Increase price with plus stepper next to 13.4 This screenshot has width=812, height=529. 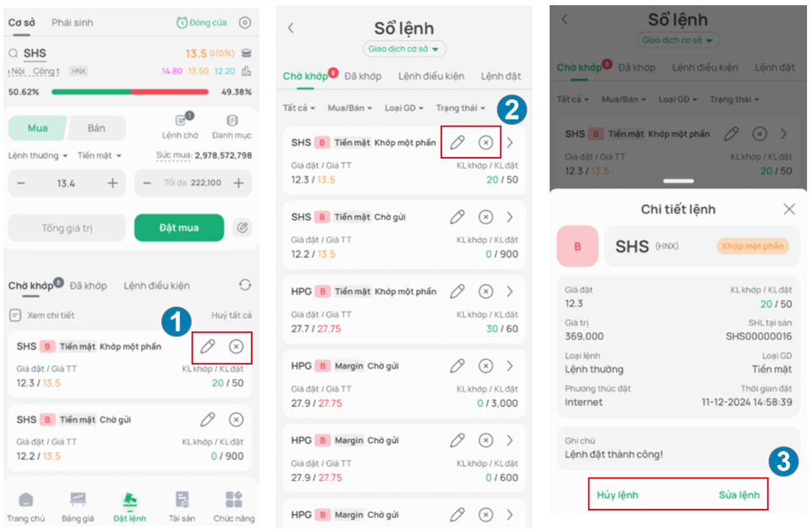[x=112, y=183]
